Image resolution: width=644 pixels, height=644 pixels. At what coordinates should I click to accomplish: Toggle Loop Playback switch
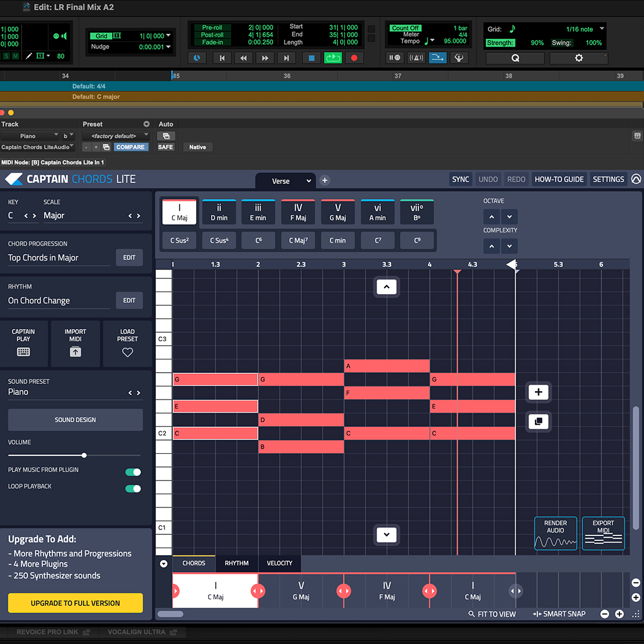132,489
